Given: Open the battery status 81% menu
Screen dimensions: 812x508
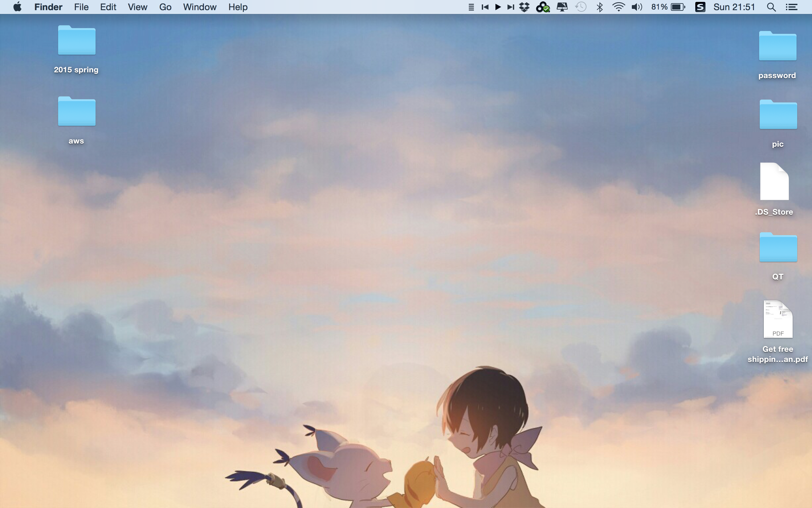Looking at the screenshot, I should 668,7.
